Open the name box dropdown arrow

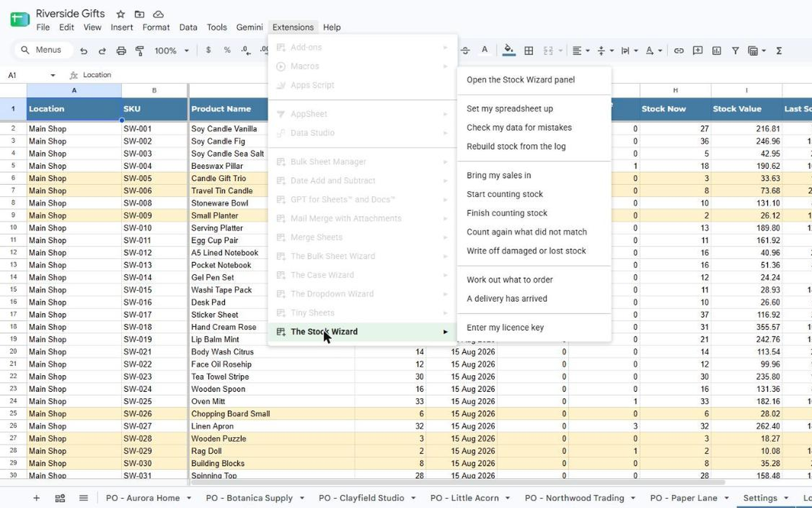click(53, 75)
